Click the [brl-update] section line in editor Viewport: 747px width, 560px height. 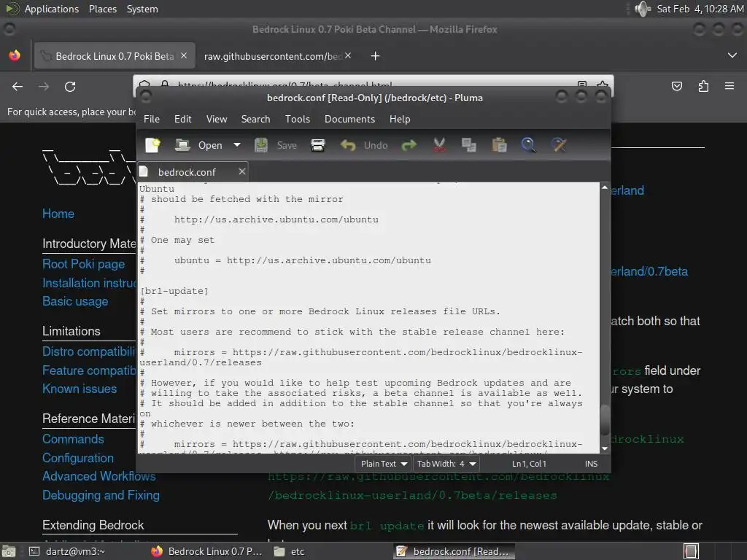click(174, 291)
